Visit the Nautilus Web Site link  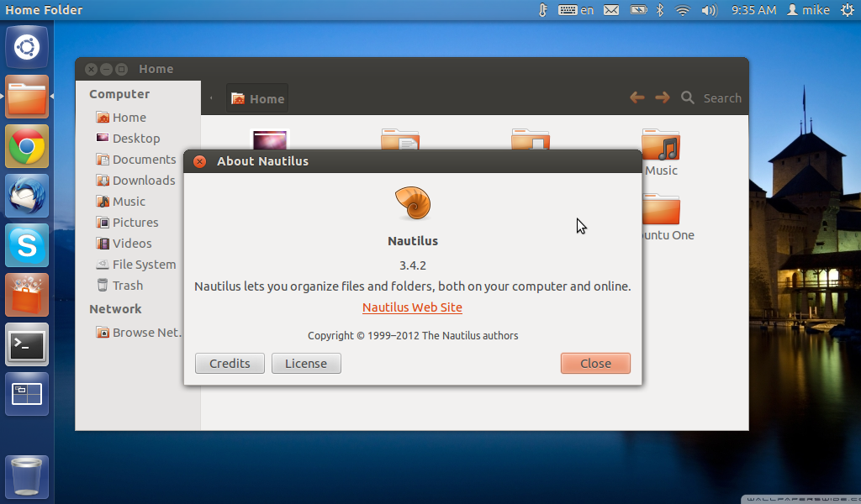[x=412, y=307]
